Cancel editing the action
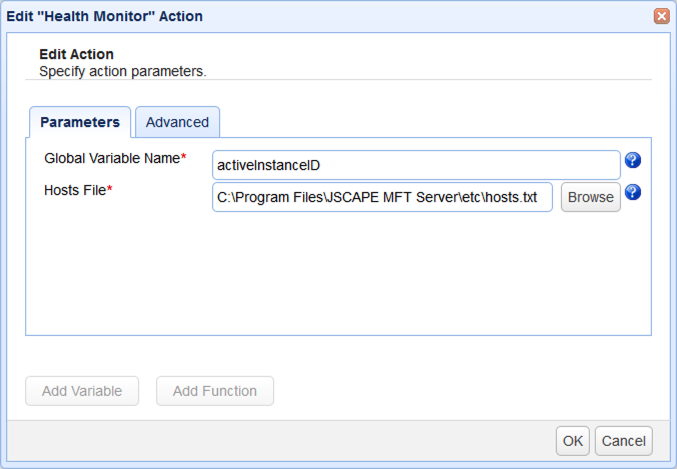 point(623,441)
